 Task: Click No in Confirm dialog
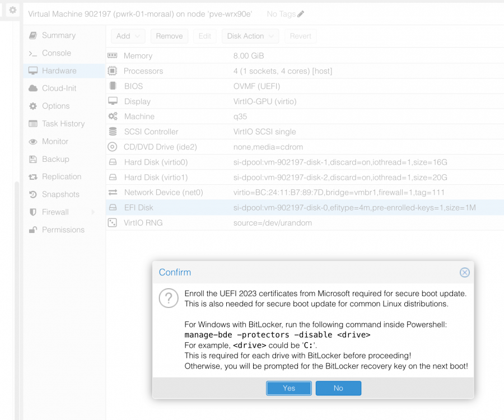[x=338, y=388]
